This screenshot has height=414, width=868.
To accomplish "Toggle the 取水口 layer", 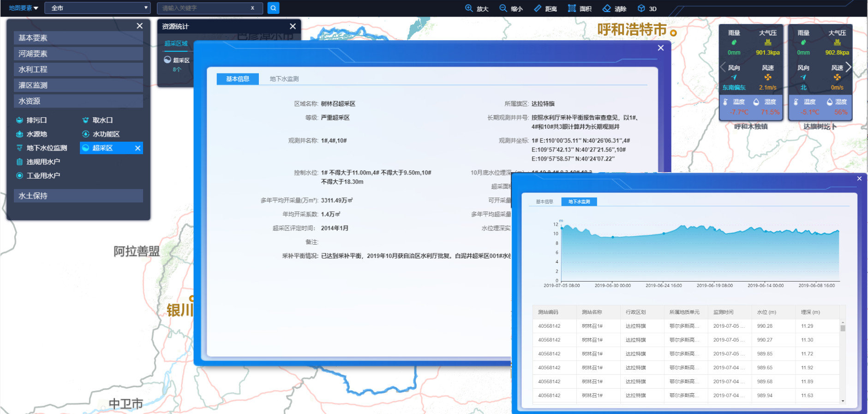I will (97, 120).
